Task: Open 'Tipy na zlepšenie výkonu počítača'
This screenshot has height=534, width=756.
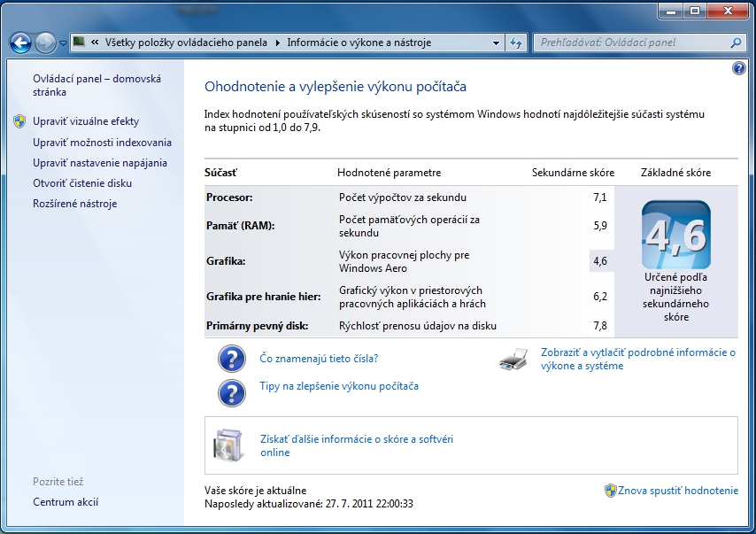Action: click(339, 386)
